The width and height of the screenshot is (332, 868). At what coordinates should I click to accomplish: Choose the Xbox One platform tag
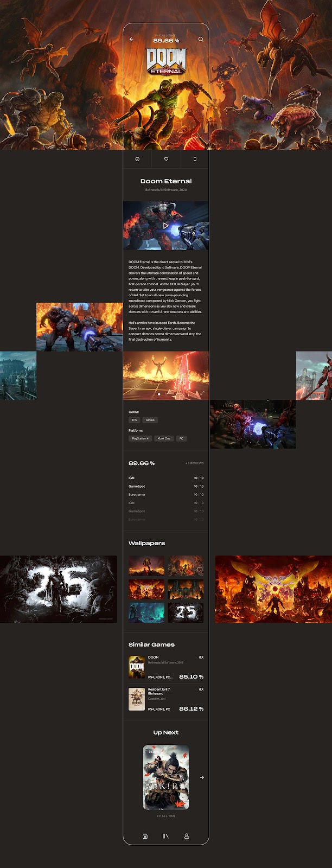coord(164,438)
